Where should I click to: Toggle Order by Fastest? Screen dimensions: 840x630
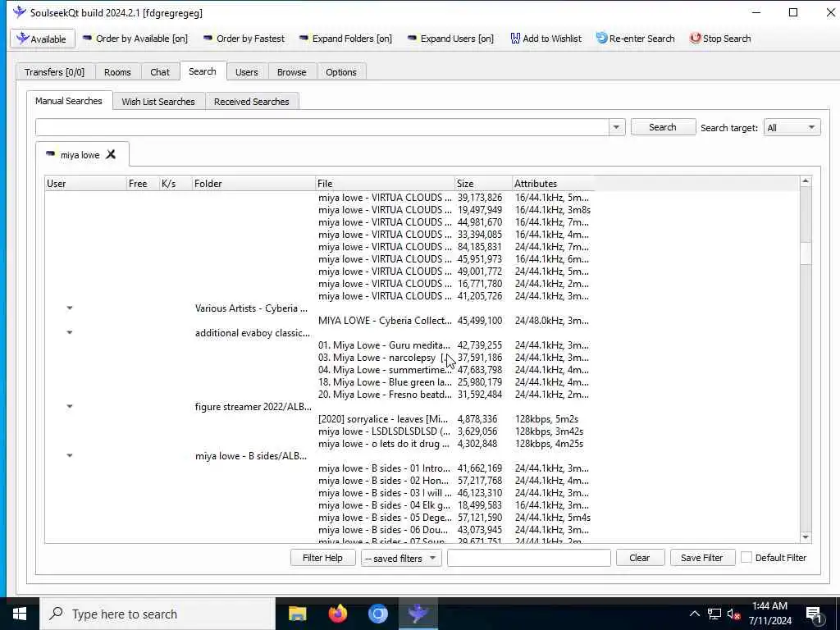[x=243, y=39]
